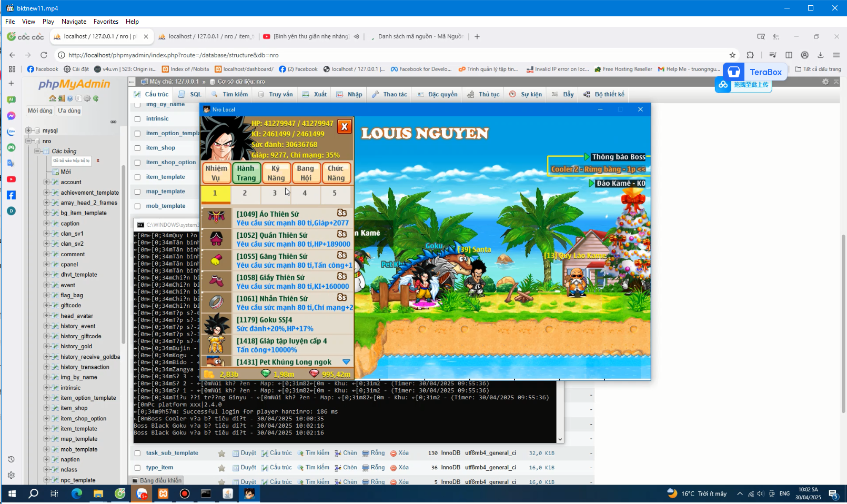Open Bảng điều khiển console bar

pos(156,480)
